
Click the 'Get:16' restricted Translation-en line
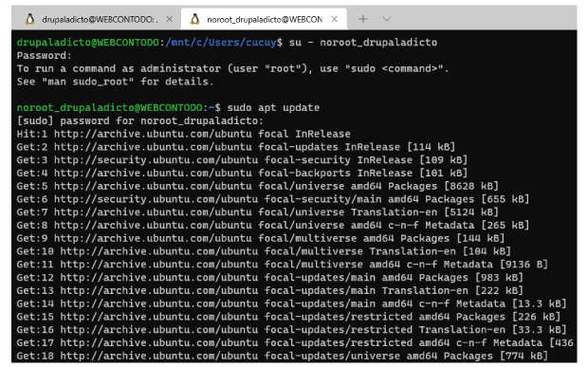point(291,330)
